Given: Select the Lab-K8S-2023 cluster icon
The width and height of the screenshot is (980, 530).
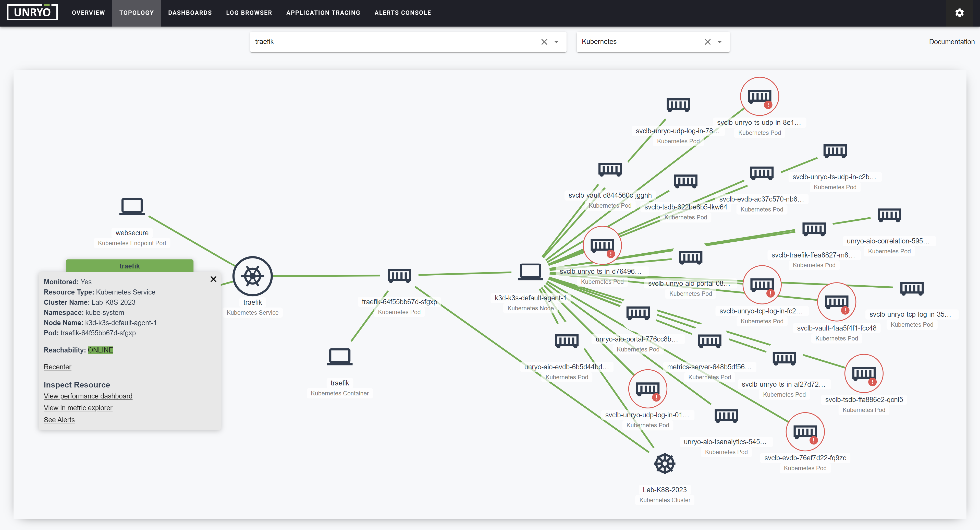Looking at the screenshot, I should [x=665, y=463].
